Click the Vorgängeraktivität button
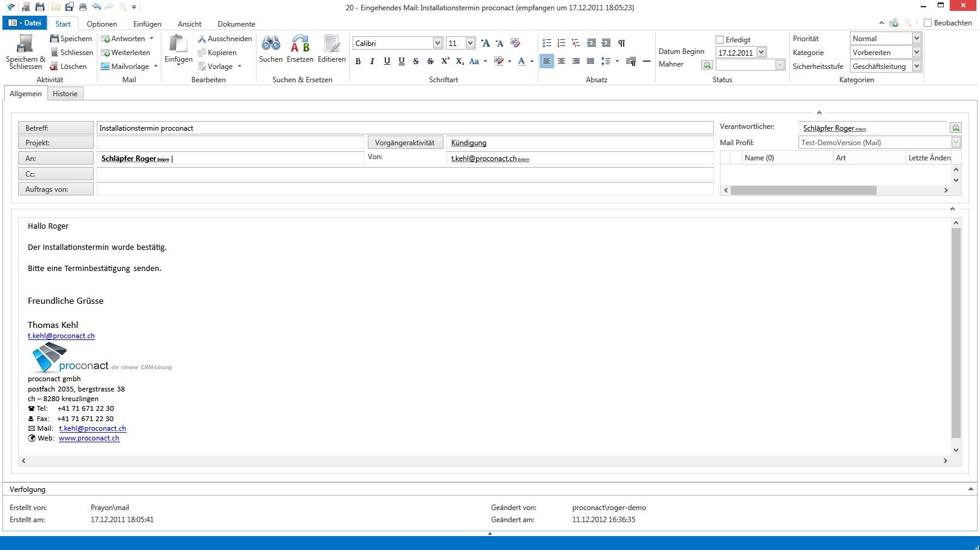This screenshot has height=550, width=980. (405, 143)
